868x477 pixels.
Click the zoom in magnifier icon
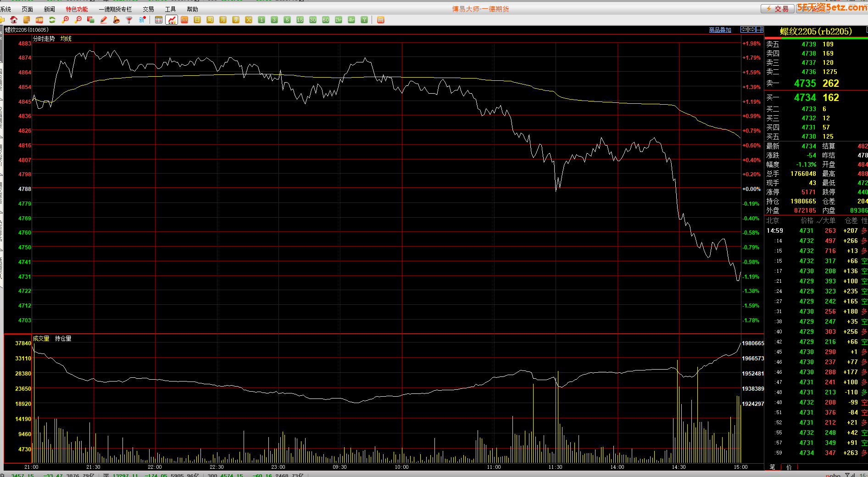tap(65, 20)
